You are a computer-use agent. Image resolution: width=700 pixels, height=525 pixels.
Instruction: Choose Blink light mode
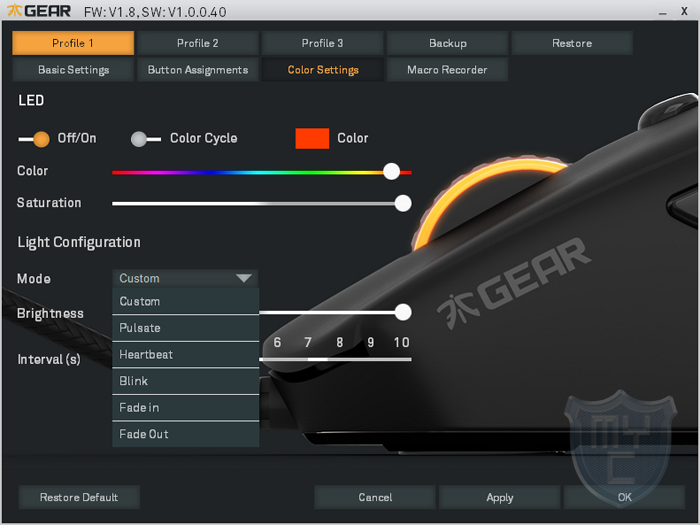coord(186,381)
